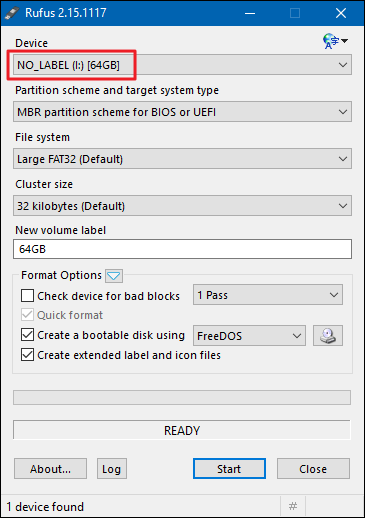Click the New volume label field
Image resolution: width=365 pixels, height=518 pixels.
[182, 249]
